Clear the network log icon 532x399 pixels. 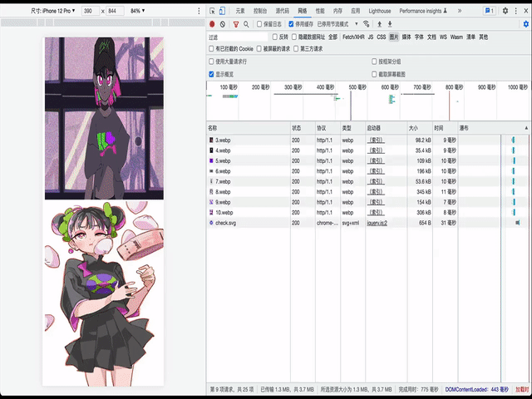pos(223,24)
